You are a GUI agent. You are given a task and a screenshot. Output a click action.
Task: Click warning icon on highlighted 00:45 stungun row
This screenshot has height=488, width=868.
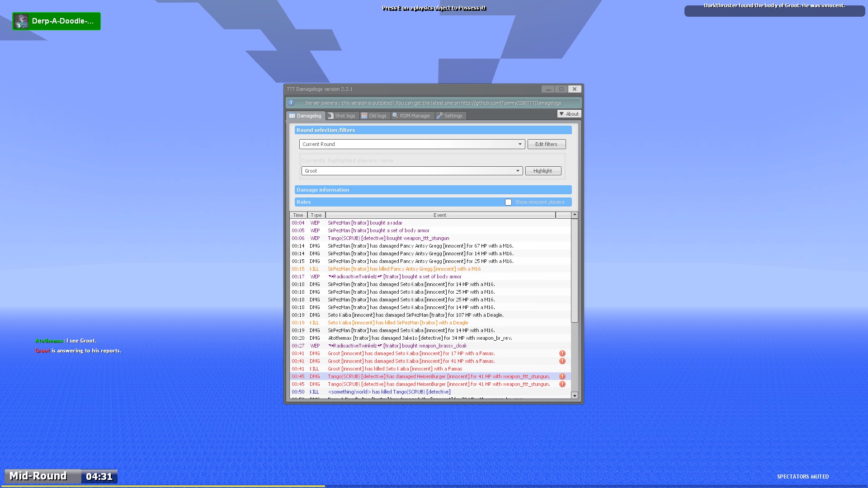562,376
